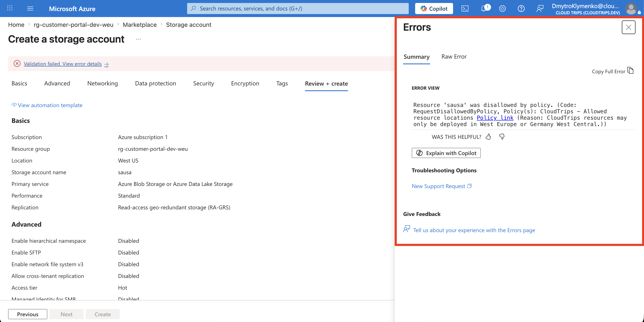Go to the Security tab
Viewport: 644px width, 322px height.
point(204,83)
